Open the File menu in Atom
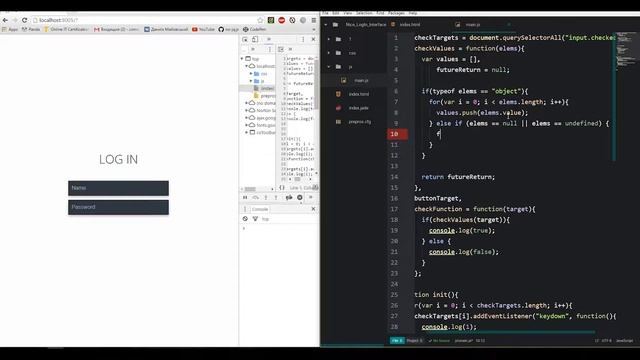The image size is (640, 360). click(325, 13)
